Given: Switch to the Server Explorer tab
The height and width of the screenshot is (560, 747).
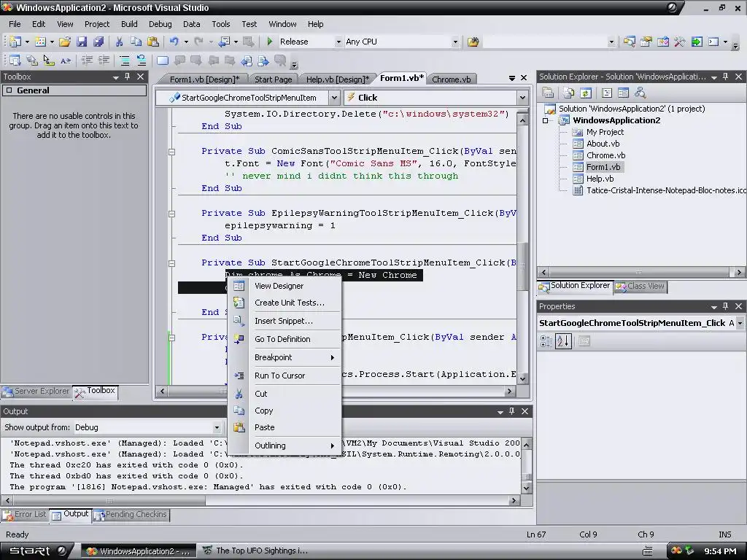Looking at the screenshot, I should click(36, 391).
